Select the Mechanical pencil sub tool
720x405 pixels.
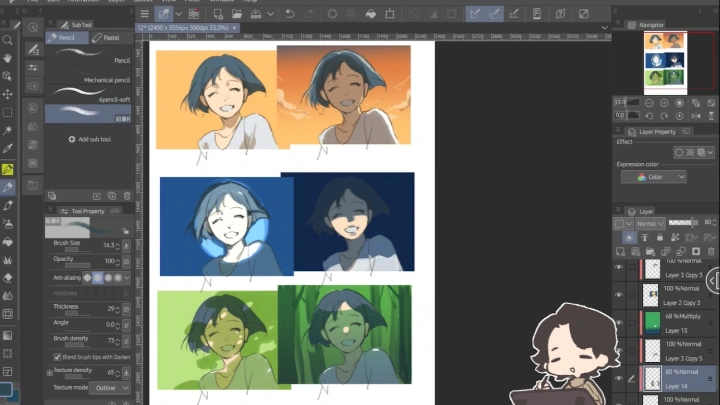[x=88, y=76]
